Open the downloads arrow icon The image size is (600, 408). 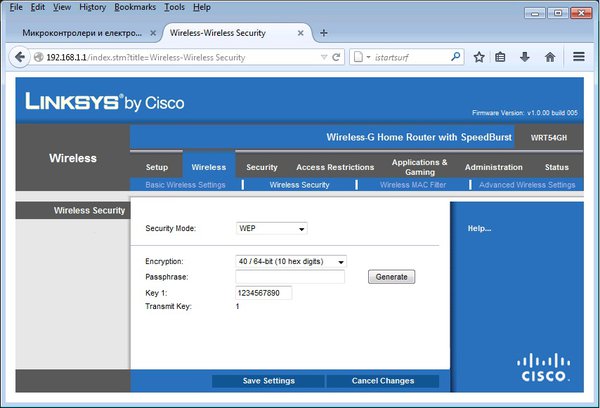coord(525,57)
